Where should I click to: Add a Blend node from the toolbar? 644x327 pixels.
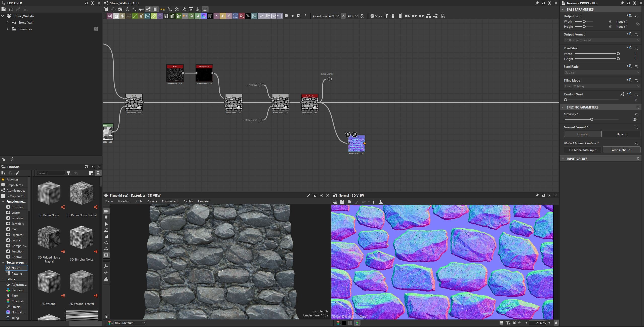pos(116,16)
